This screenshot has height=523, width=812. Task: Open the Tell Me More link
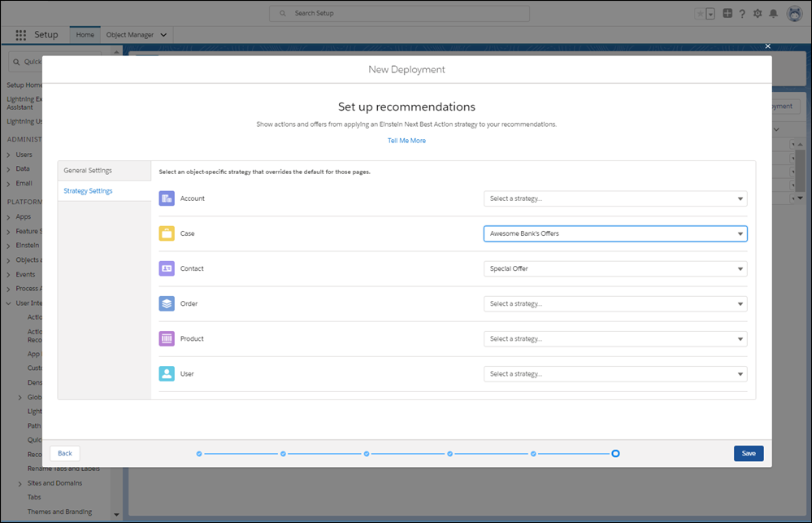tap(406, 140)
